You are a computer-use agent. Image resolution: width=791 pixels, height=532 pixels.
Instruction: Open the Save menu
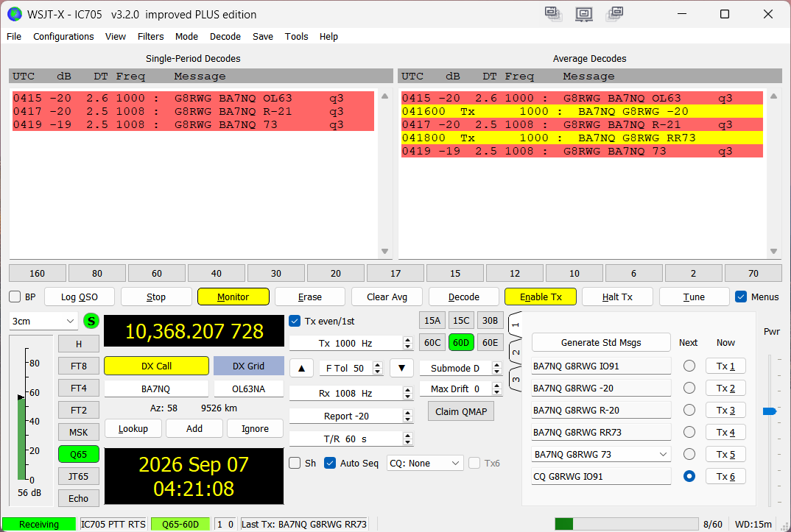pyautogui.click(x=263, y=36)
